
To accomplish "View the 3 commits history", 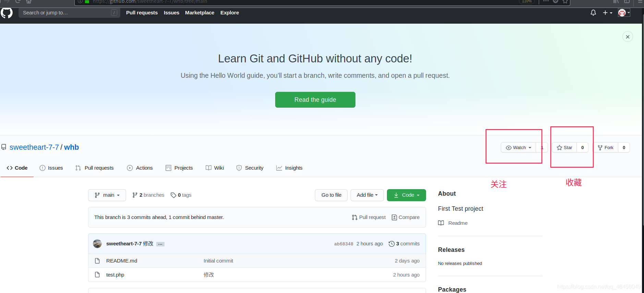I will pos(404,244).
